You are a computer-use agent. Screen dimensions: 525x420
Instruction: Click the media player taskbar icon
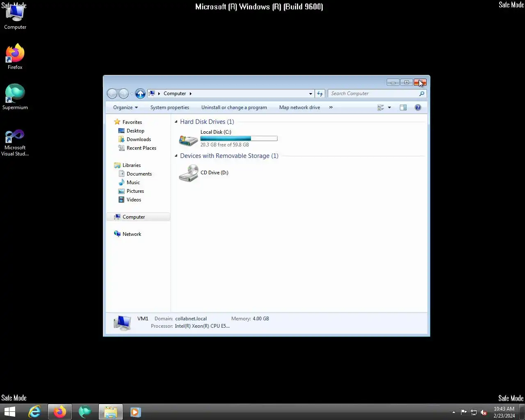(x=136, y=412)
